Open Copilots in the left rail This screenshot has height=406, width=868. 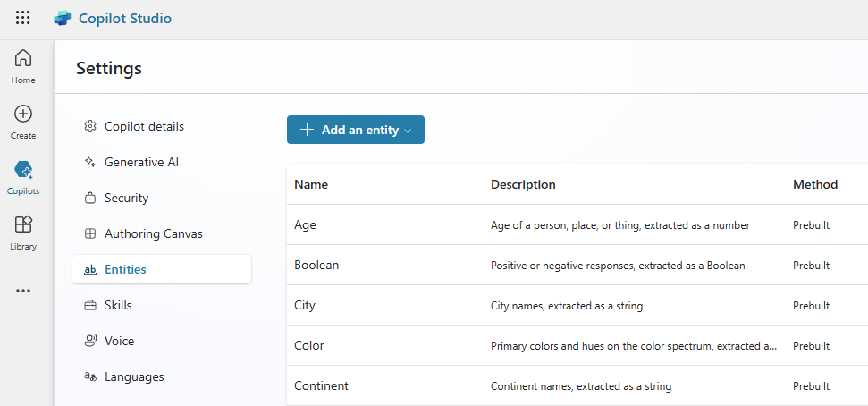click(23, 177)
